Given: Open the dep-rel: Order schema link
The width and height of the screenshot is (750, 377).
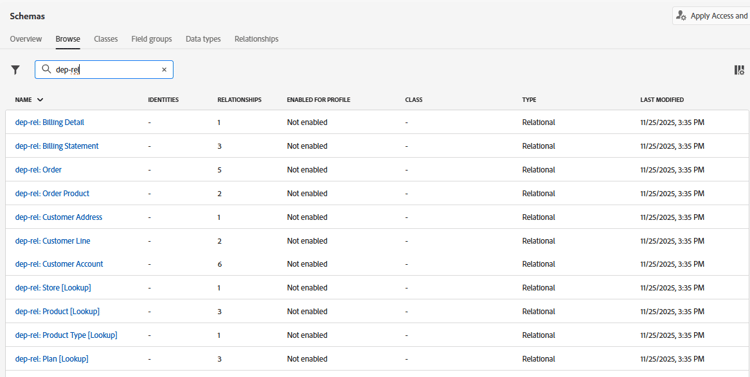Looking at the screenshot, I should [x=38, y=170].
